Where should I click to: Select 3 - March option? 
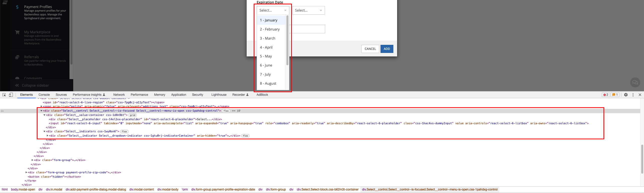click(x=271, y=38)
